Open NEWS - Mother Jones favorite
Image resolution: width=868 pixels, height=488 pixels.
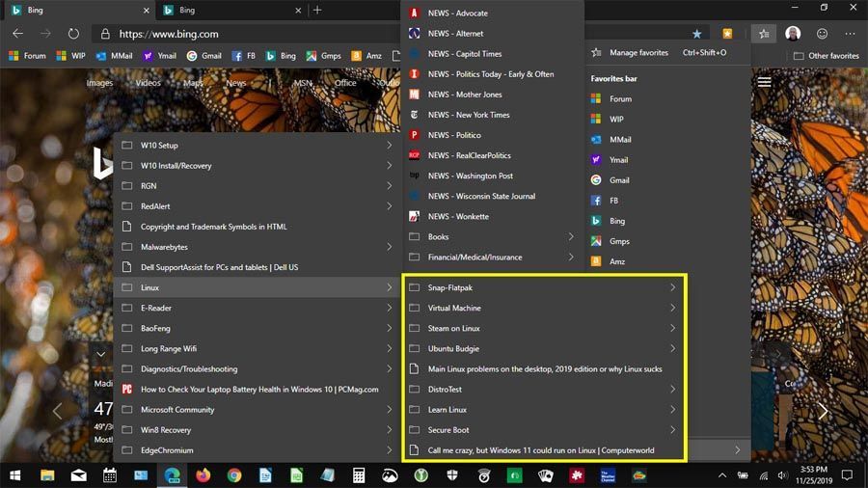[x=493, y=95]
